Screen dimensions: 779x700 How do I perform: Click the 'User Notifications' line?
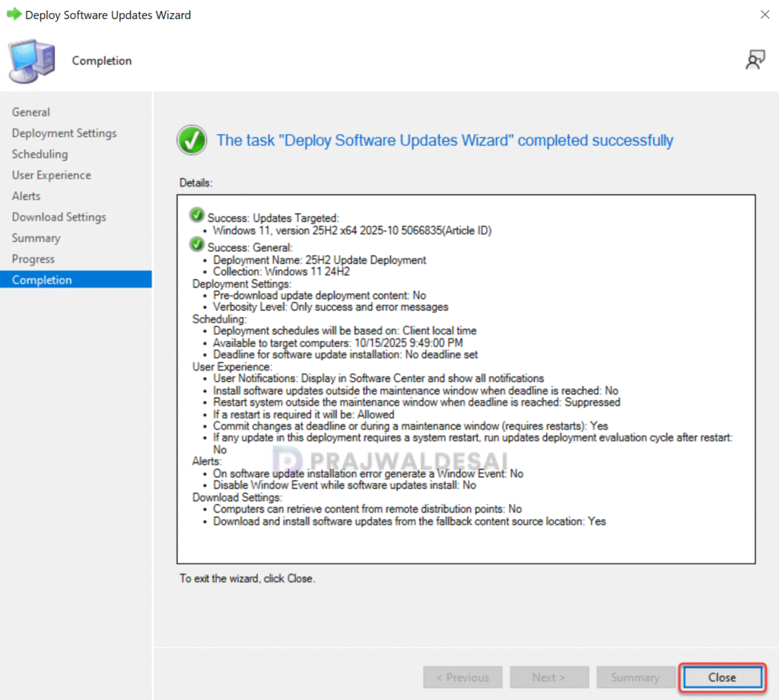click(x=379, y=379)
